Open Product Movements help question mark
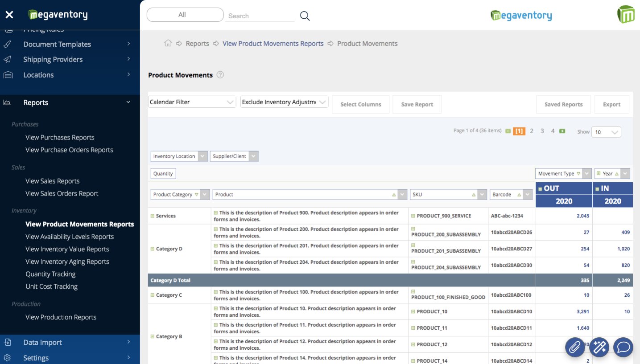Screen dimensions: 640x364 [220, 75]
